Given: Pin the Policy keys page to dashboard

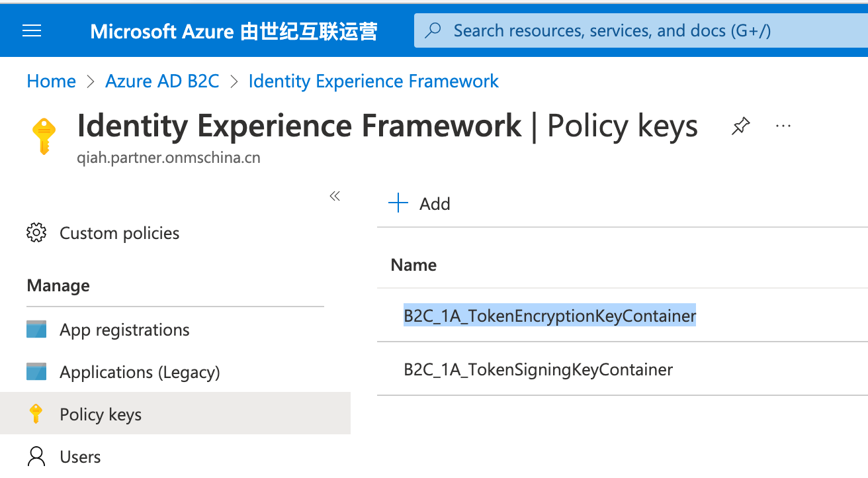Looking at the screenshot, I should 740,125.
